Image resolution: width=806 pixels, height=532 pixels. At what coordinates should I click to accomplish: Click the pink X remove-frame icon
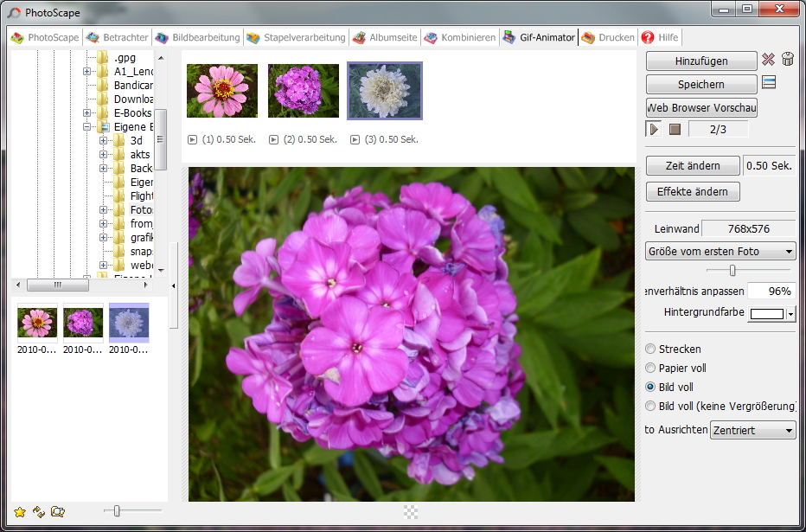768,61
